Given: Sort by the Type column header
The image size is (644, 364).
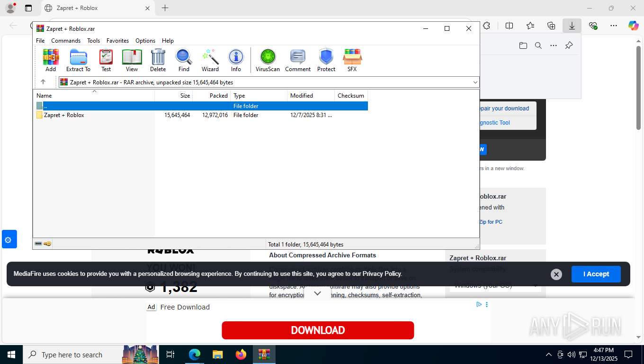Looking at the screenshot, I should click(x=259, y=95).
